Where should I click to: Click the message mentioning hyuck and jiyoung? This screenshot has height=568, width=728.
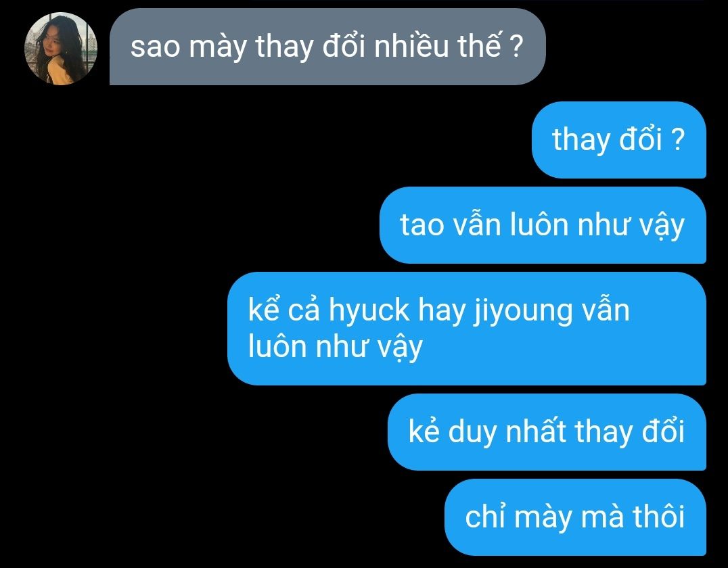(x=467, y=329)
